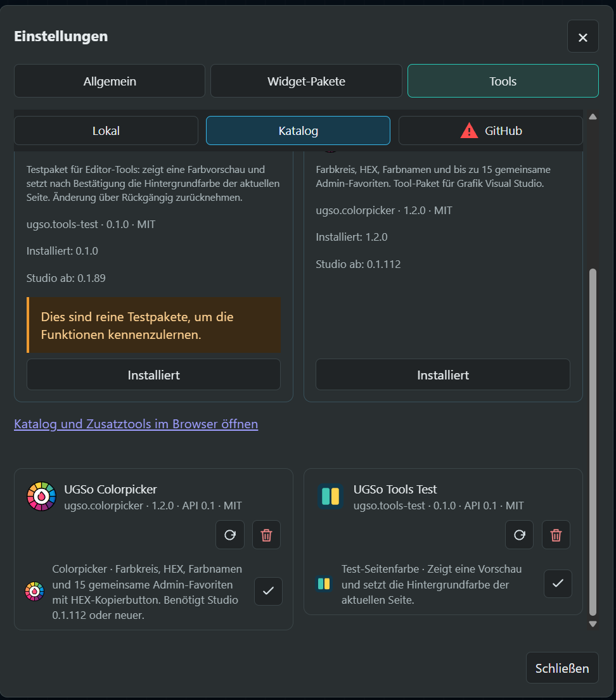Image resolution: width=616 pixels, height=700 pixels.
Task: Click the scrollbar down arrow
Action: pyautogui.click(x=593, y=624)
